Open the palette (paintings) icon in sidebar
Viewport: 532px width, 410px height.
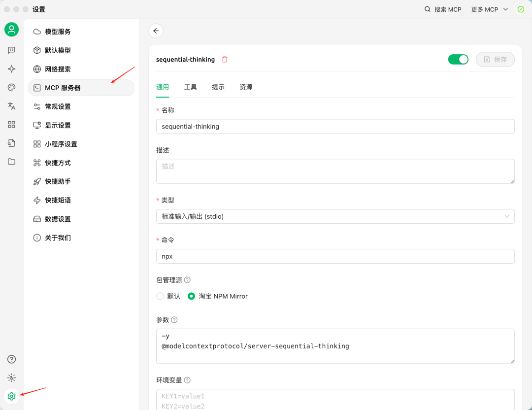(11, 87)
